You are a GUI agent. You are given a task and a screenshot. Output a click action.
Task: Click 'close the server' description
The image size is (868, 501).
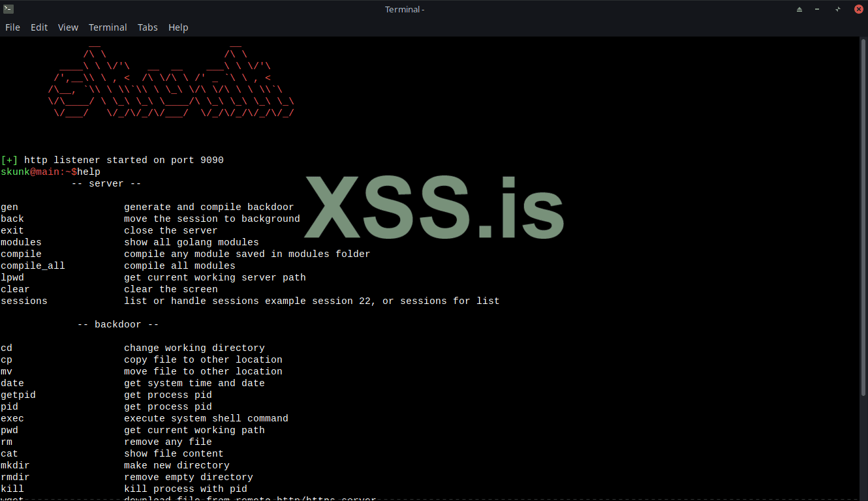[171, 231]
